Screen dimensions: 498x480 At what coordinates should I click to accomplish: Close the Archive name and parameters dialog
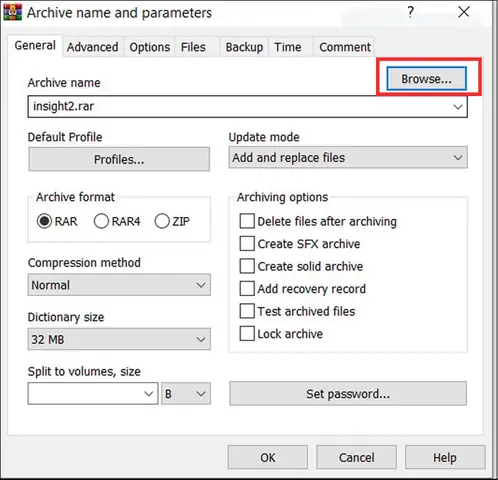pos(464,12)
